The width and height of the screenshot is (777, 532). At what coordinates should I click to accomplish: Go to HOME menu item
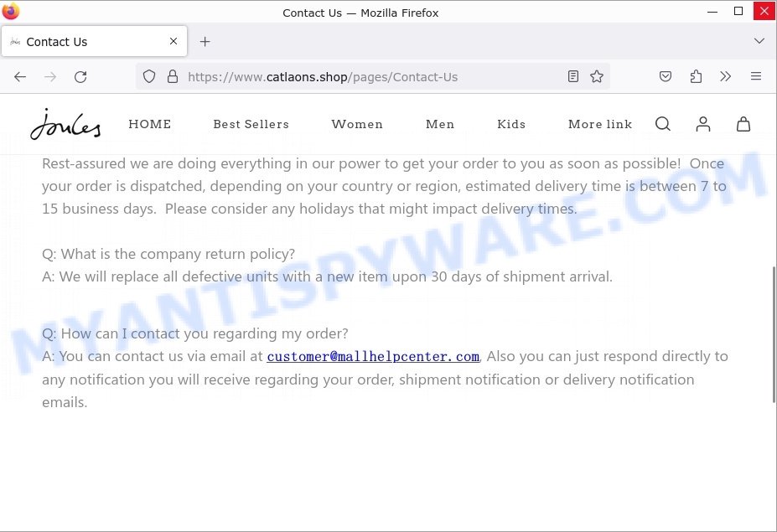150,124
